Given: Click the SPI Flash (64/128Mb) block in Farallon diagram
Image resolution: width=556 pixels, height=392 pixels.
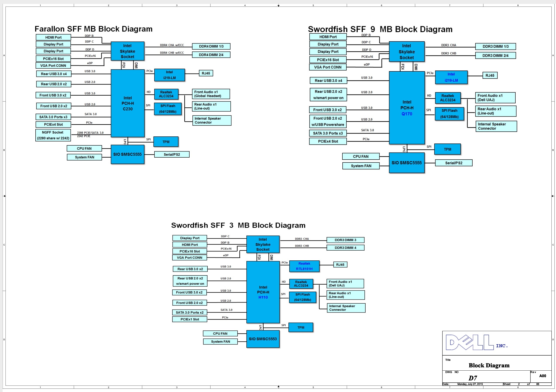Looking at the screenshot, I should [168, 109].
